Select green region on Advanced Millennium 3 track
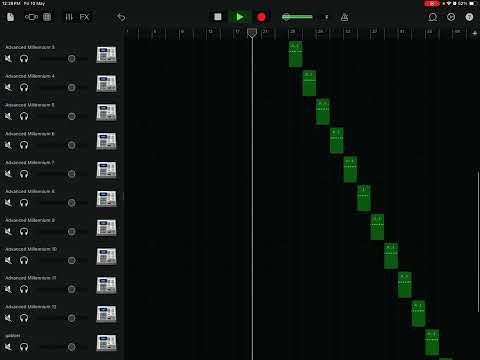Image resolution: width=480 pixels, height=360 pixels. point(295,54)
